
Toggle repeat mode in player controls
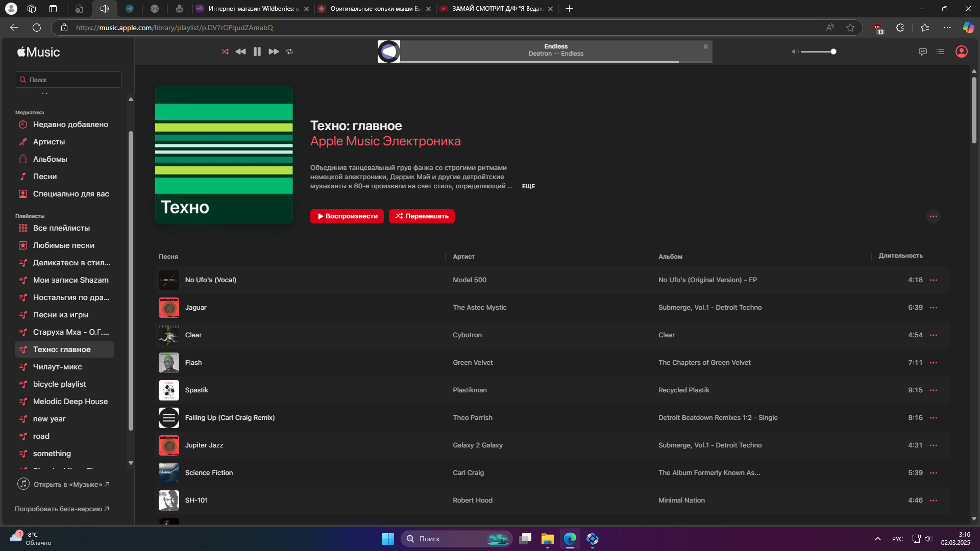tap(289, 52)
